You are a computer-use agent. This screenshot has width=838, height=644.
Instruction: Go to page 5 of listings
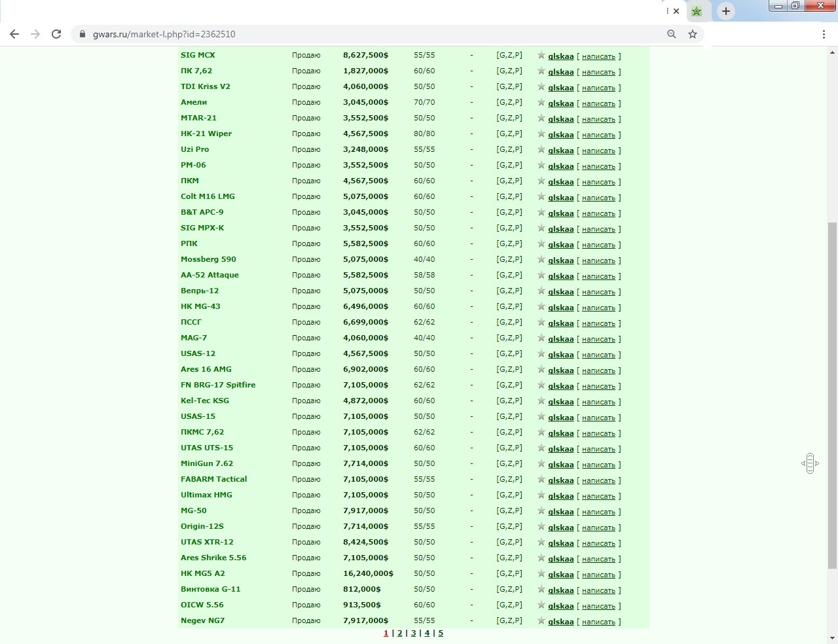(441, 633)
